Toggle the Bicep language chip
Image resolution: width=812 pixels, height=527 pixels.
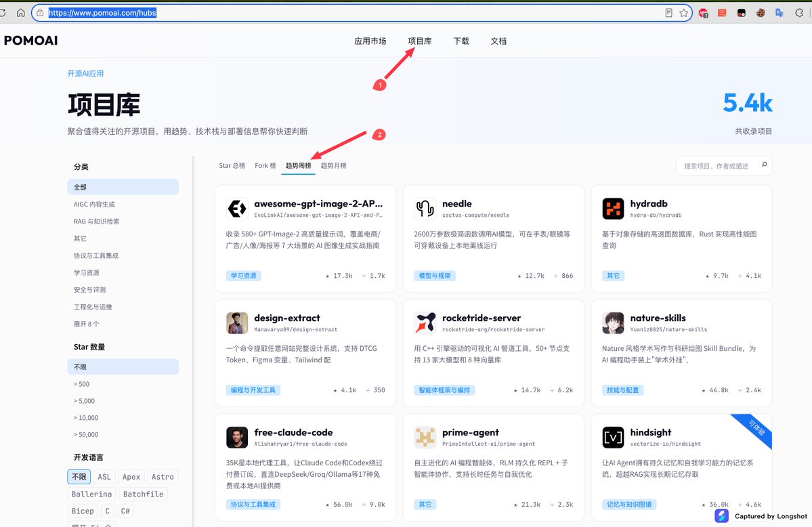[83, 511]
